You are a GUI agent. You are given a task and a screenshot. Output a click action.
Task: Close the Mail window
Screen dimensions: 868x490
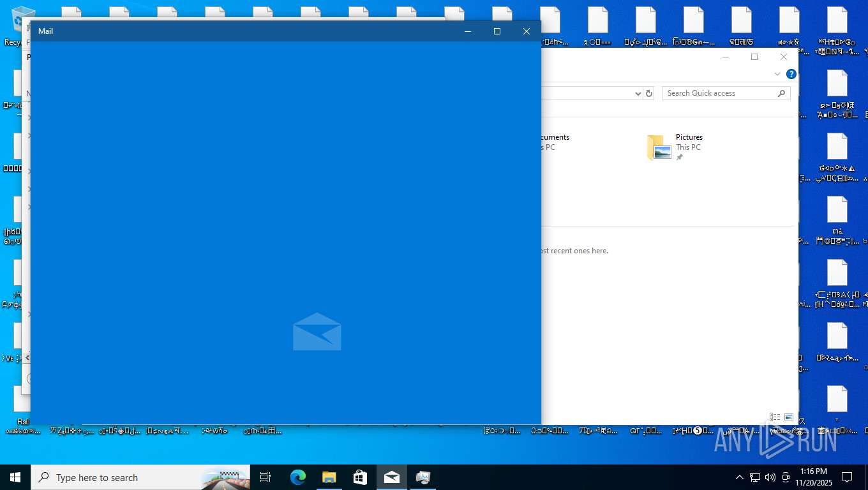click(527, 31)
